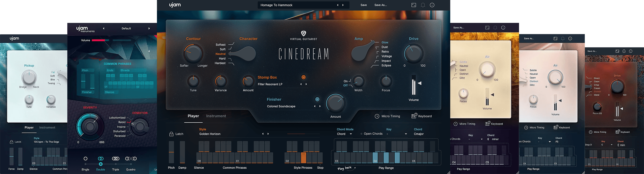Click the Focus EQ knob in the red window

[x=597, y=107]
